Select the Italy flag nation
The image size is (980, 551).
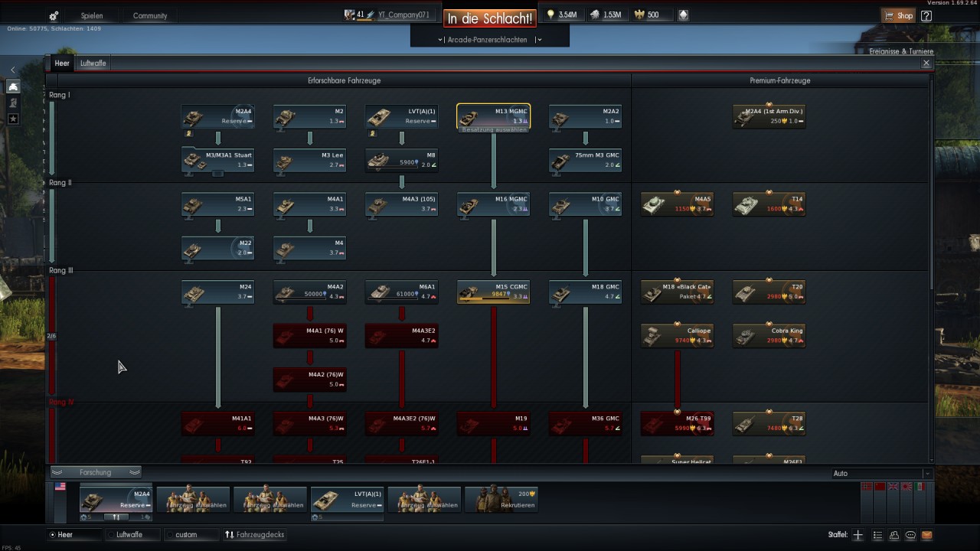point(920,487)
